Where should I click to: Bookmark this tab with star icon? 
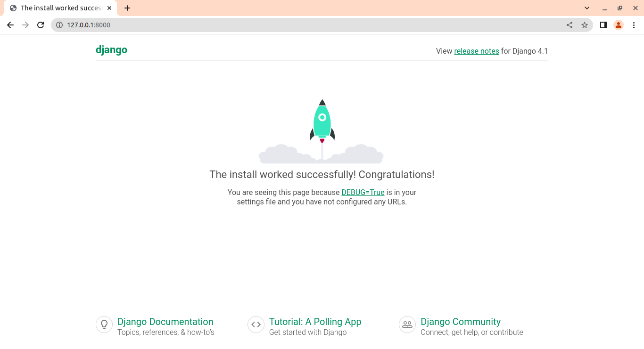click(x=585, y=25)
